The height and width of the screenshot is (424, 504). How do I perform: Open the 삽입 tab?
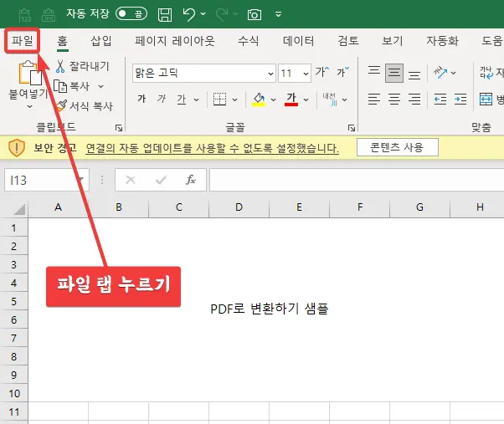101,41
